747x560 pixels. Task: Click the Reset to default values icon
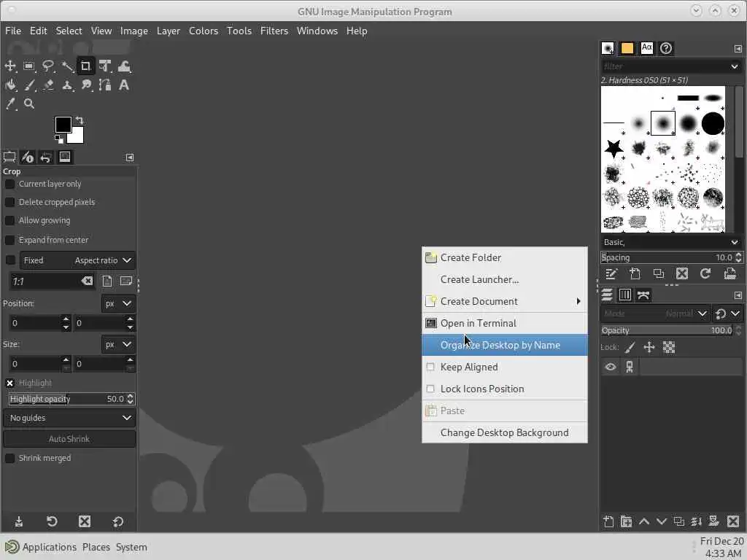tap(117, 522)
